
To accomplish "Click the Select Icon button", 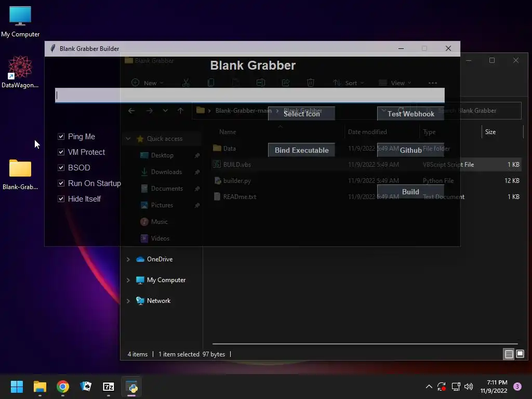I will click(x=301, y=114).
